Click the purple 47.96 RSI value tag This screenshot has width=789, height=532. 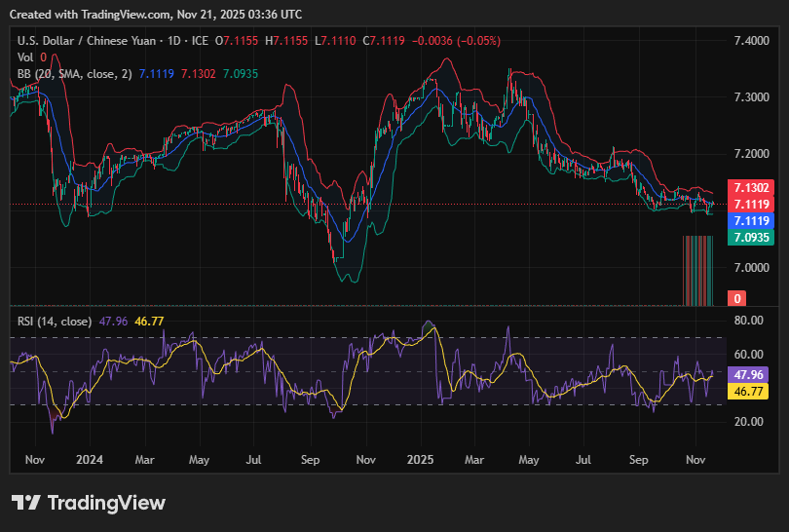pos(748,374)
